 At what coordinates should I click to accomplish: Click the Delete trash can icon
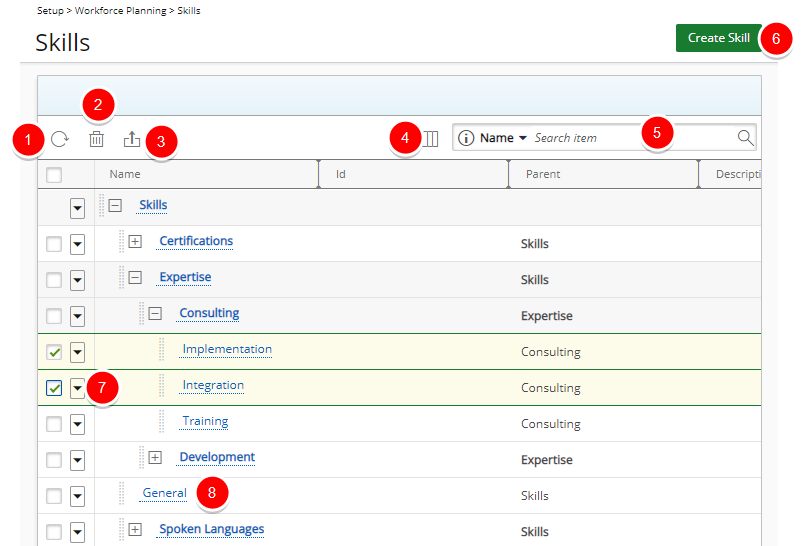[96, 139]
